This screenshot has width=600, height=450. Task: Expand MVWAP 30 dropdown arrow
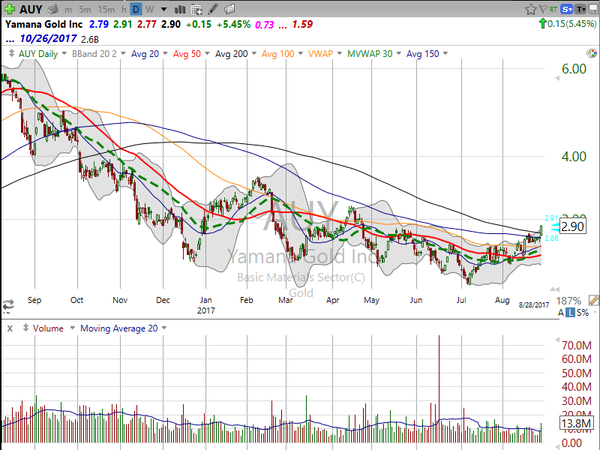pos(398,54)
